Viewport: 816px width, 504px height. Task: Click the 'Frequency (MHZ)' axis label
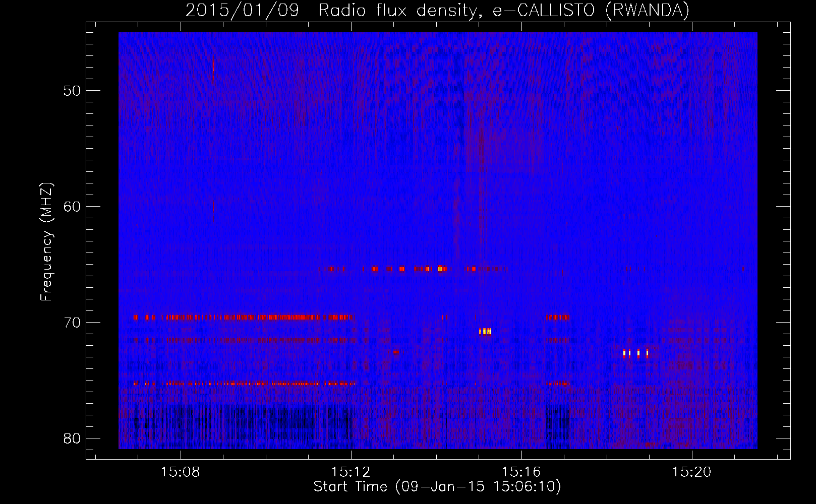pyautogui.click(x=46, y=242)
